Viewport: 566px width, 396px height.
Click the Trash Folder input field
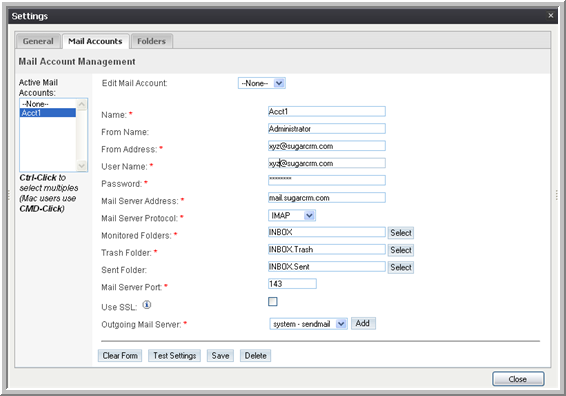[x=327, y=249]
